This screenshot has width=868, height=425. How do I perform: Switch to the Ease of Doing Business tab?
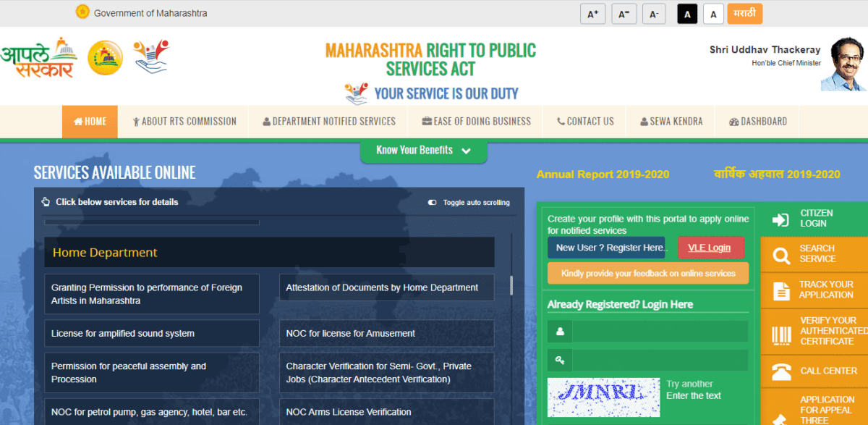pos(475,121)
